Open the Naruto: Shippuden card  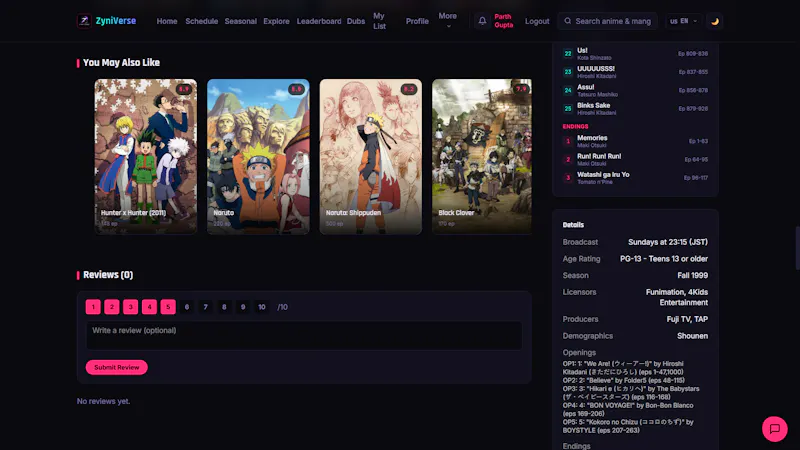370,157
